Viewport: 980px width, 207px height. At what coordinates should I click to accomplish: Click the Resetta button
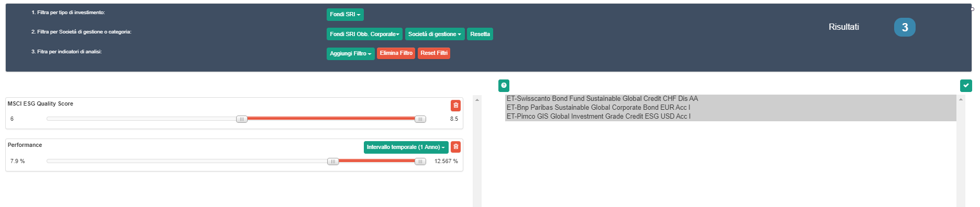(480, 34)
